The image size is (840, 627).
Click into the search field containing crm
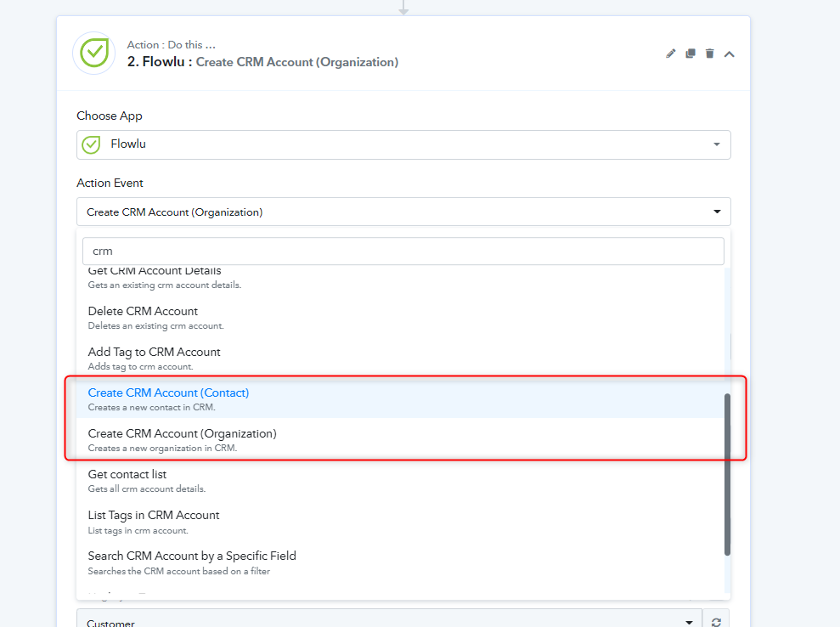pos(403,251)
